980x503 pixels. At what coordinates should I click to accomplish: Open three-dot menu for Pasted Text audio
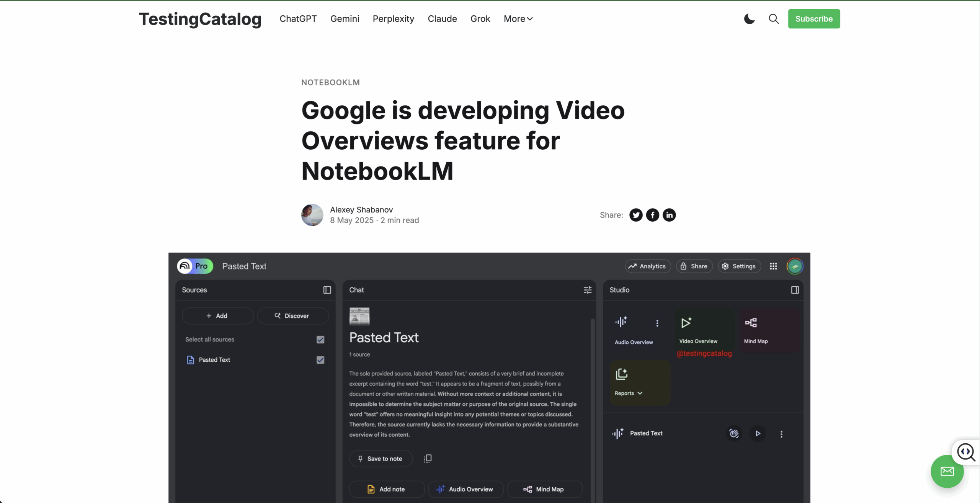click(781, 434)
